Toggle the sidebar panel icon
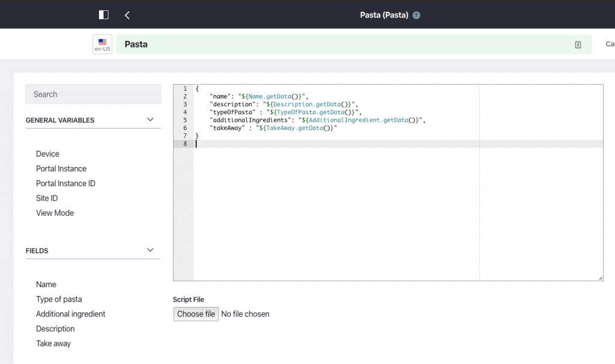Viewport: 615px width, 364px height. pyautogui.click(x=104, y=14)
